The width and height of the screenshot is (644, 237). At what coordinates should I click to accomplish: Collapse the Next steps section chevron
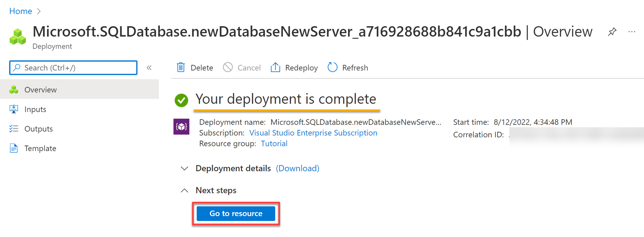click(184, 190)
